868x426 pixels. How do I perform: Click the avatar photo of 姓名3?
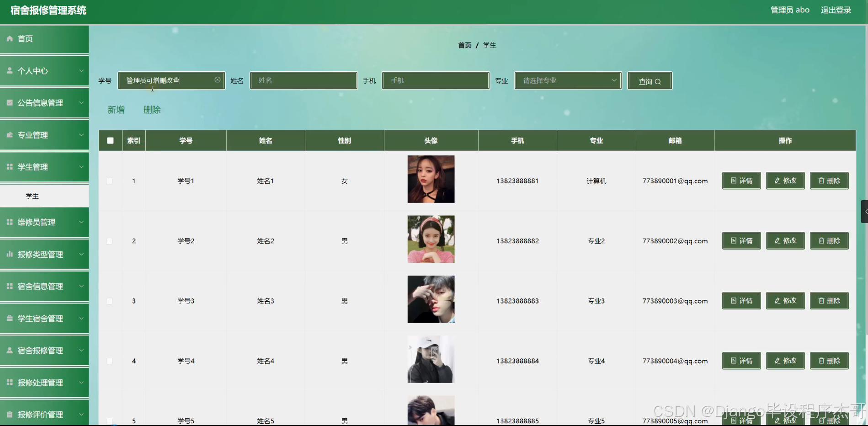coord(431,299)
